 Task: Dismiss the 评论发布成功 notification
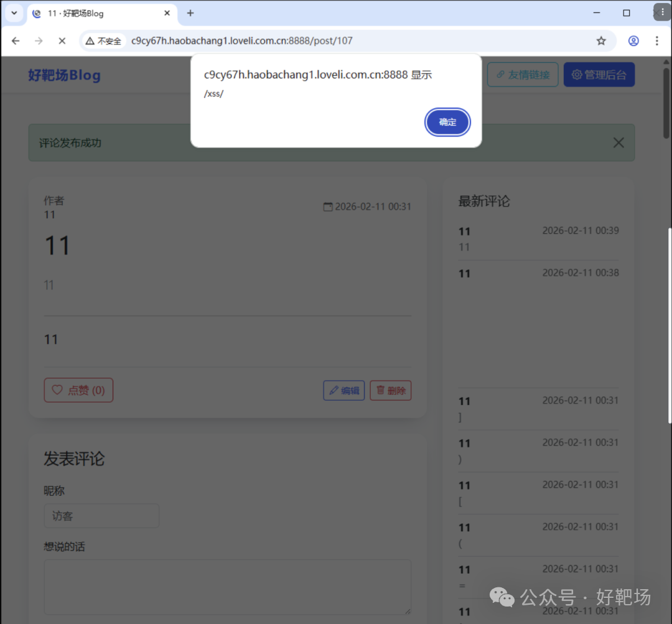[x=618, y=142]
